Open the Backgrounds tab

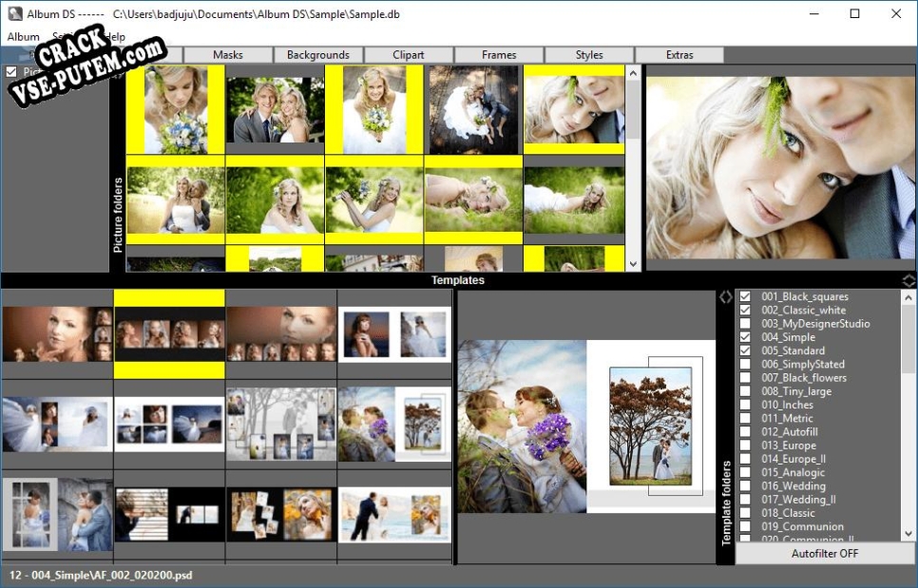(x=318, y=55)
